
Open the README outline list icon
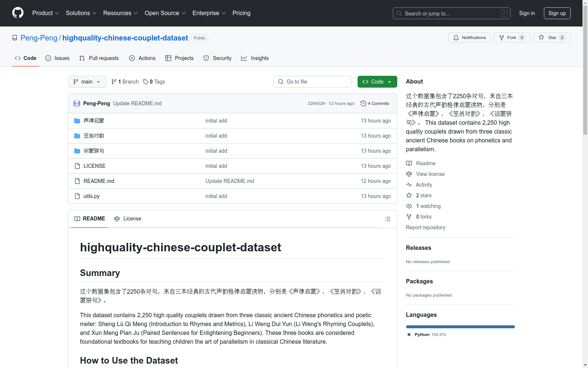pos(388,219)
